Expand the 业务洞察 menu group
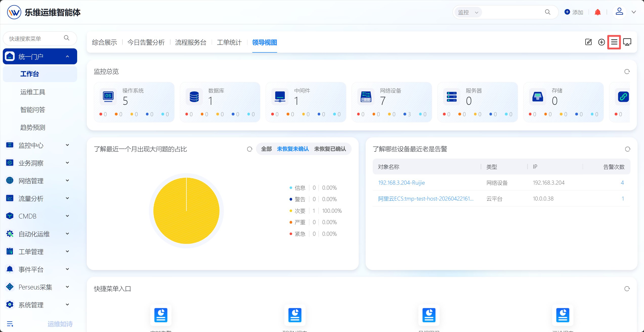644x332 pixels. tap(40, 163)
